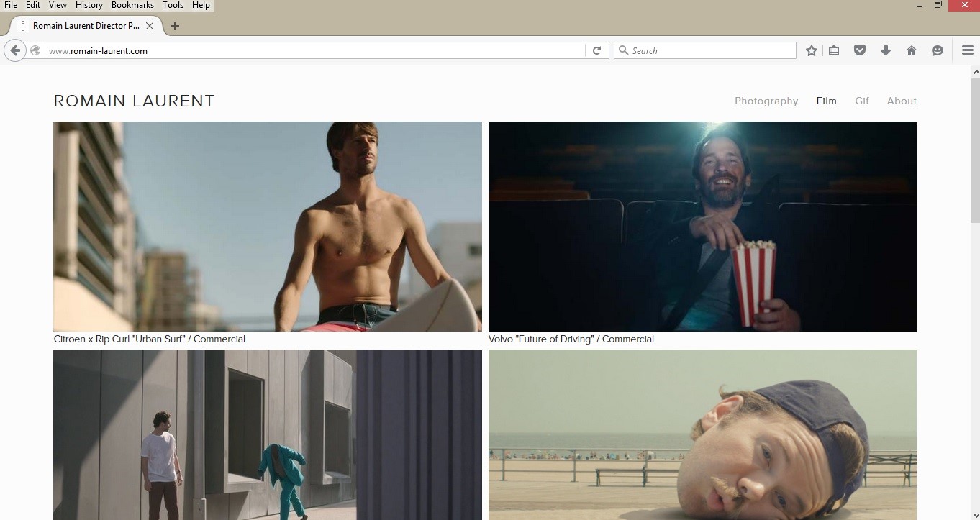Open a new tab with plus button

click(174, 26)
